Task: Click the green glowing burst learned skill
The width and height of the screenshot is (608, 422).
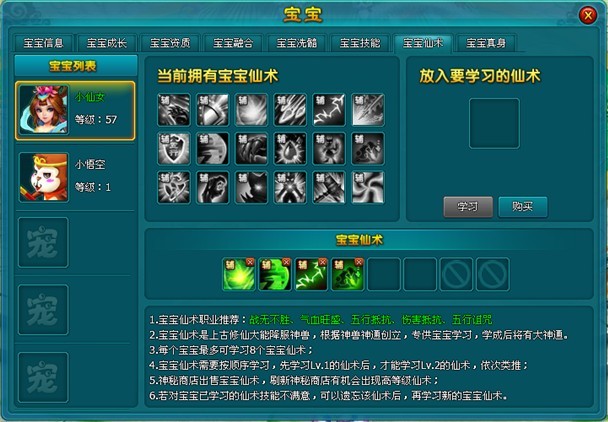Action: 239,274
